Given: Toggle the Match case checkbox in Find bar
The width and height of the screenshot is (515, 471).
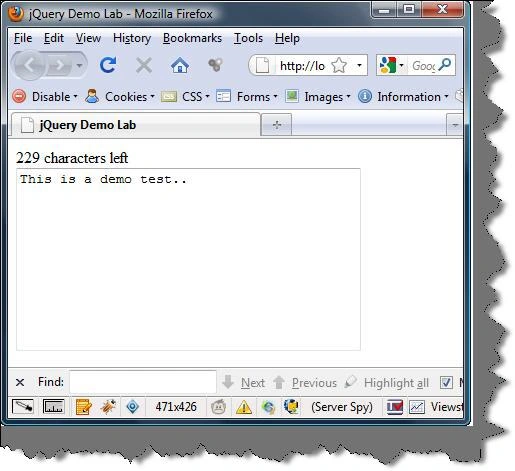Looking at the screenshot, I should tap(446, 382).
